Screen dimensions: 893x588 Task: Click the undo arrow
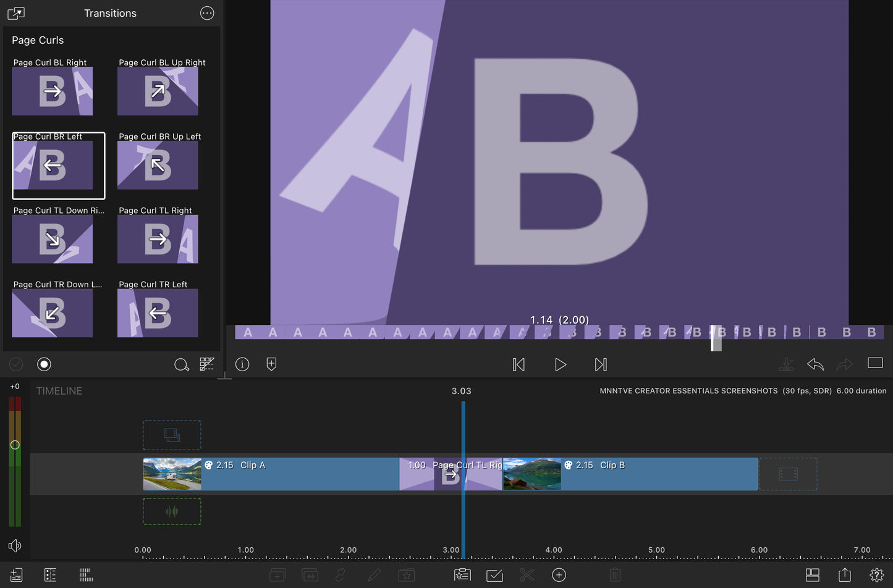[x=815, y=364]
